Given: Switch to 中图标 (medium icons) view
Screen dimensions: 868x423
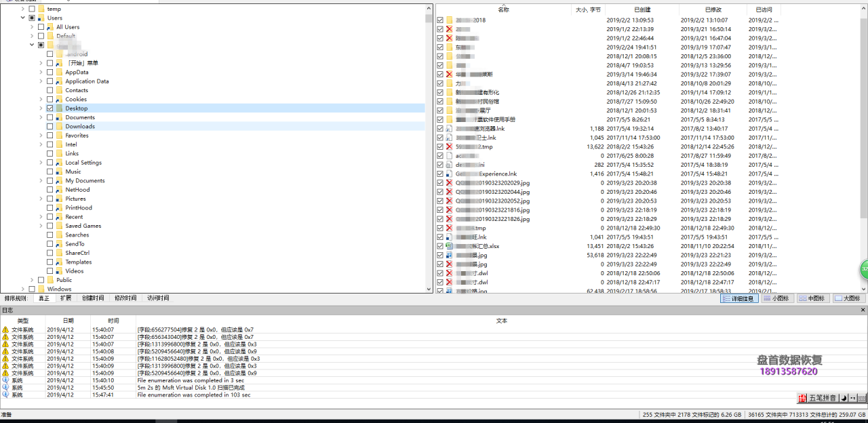Looking at the screenshot, I should [812, 298].
